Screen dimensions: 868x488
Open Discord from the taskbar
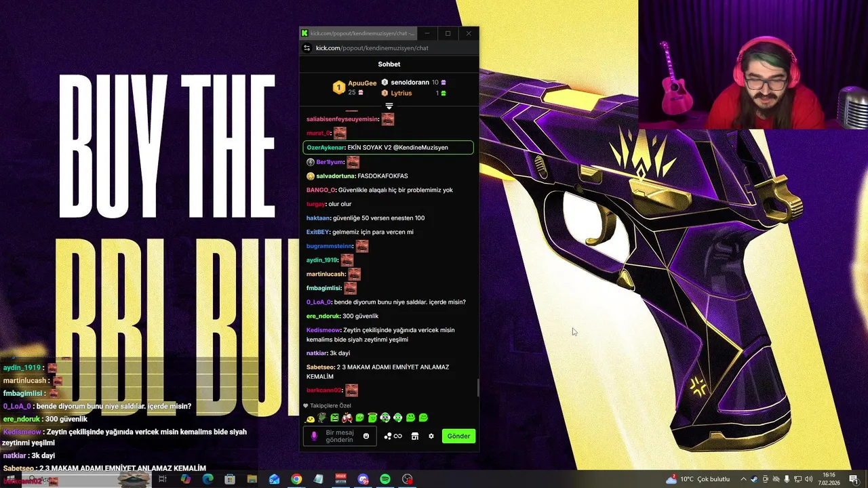pos(363,479)
